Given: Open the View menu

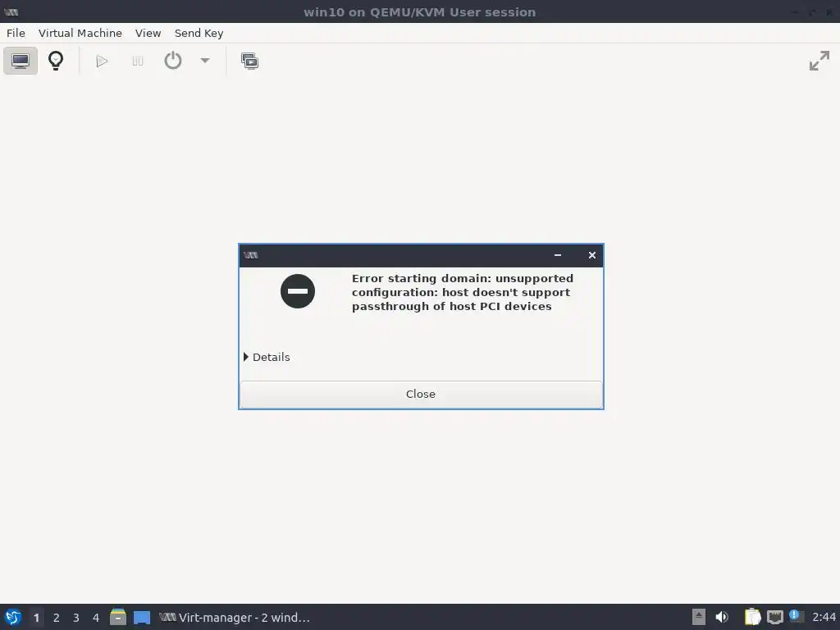Looking at the screenshot, I should pyautogui.click(x=148, y=33).
